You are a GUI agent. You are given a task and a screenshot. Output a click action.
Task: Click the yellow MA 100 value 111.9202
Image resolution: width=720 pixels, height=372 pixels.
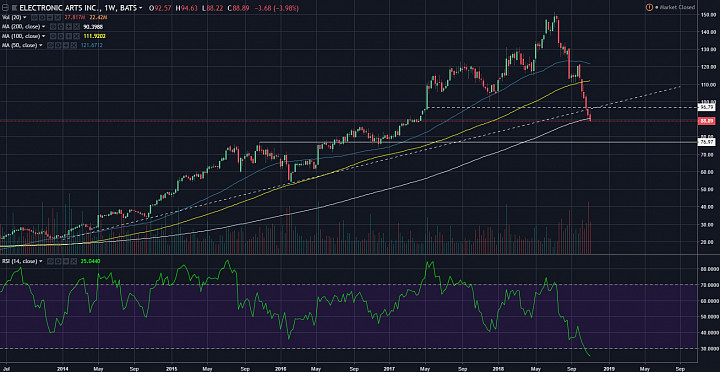95,36
